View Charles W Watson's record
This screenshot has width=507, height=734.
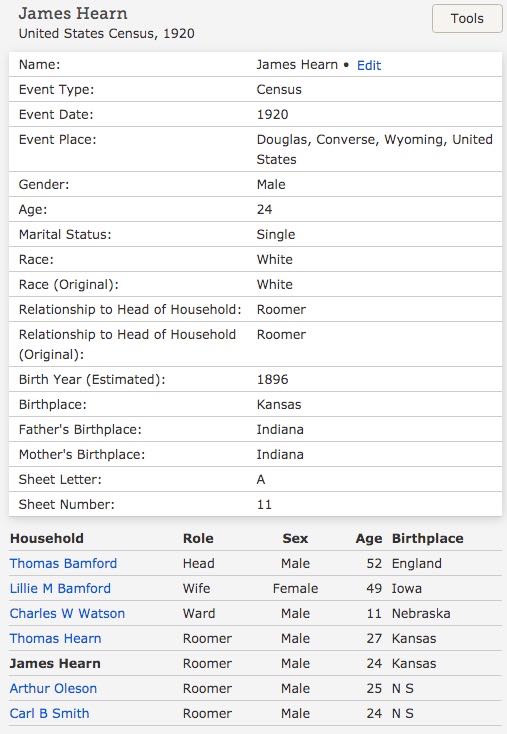67,613
